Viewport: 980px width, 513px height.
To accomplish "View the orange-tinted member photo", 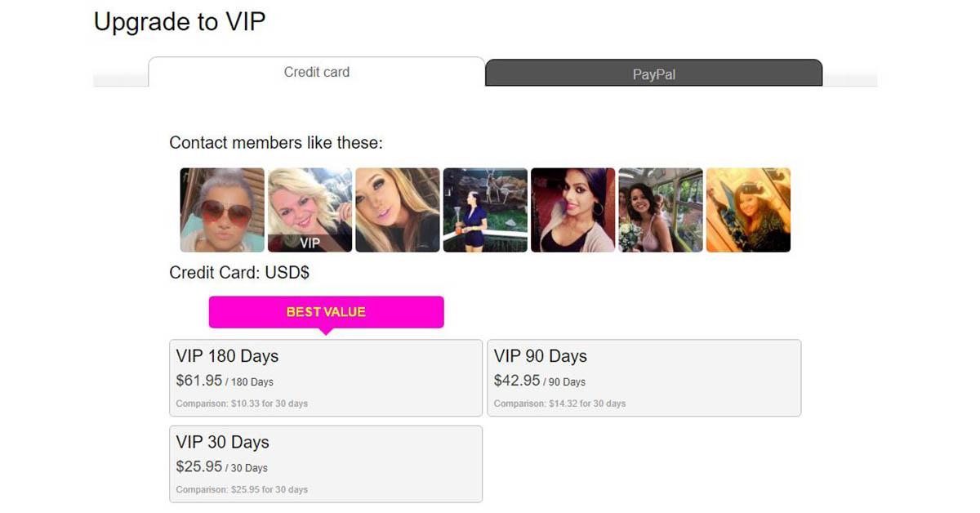I will pyautogui.click(x=748, y=210).
